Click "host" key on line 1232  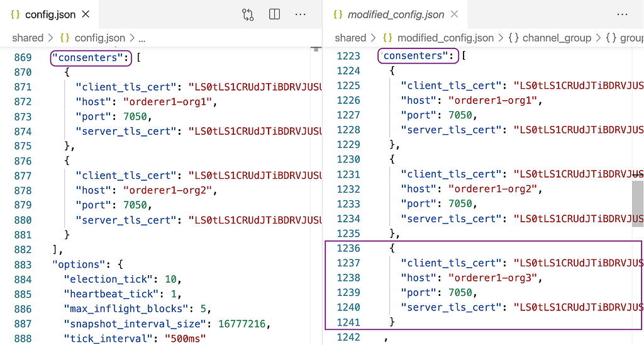(x=418, y=189)
